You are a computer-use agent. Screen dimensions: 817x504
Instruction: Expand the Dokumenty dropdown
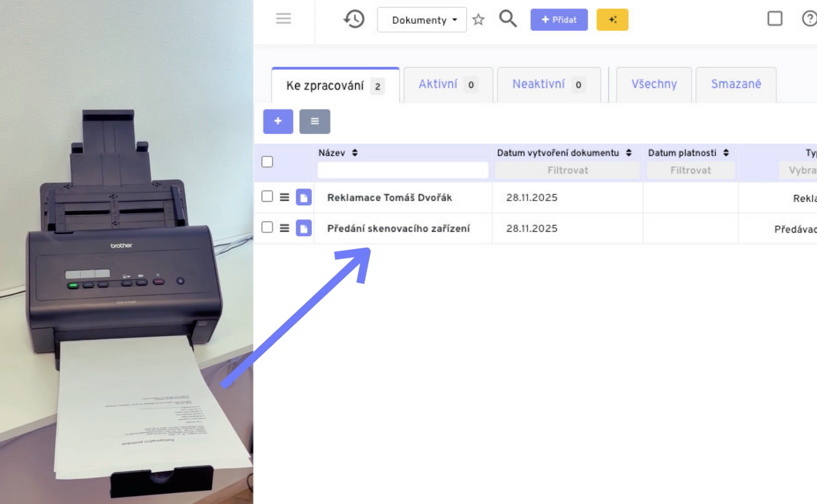[422, 20]
